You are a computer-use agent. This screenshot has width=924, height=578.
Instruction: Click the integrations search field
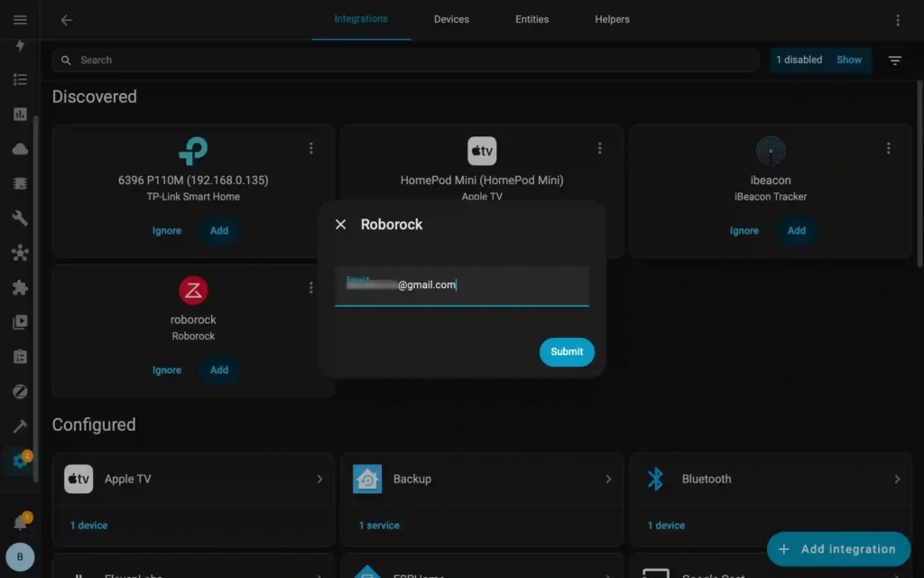pyautogui.click(x=404, y=60)
